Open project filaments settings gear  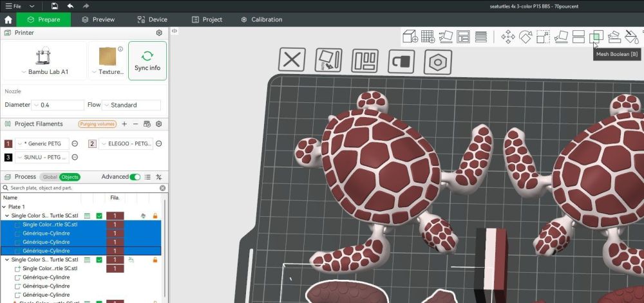159,124
